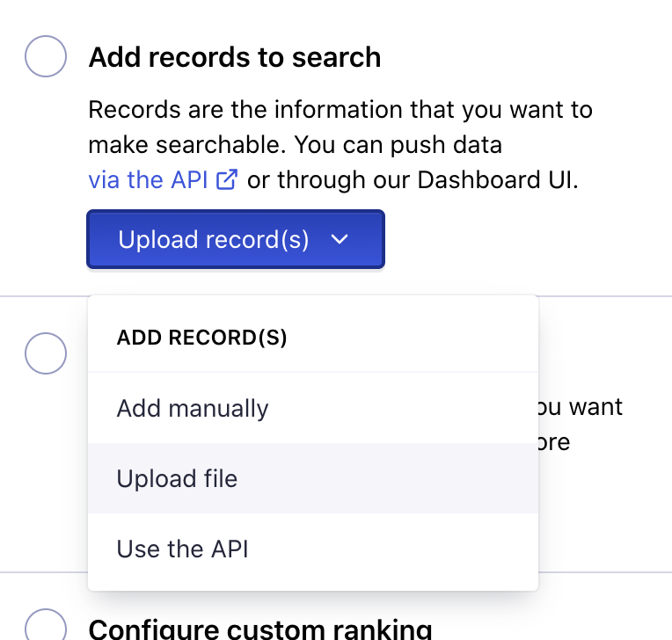Click the 'make searchable. You can push data' line
The image size is (672, 640).
click(x=295, y=145)
